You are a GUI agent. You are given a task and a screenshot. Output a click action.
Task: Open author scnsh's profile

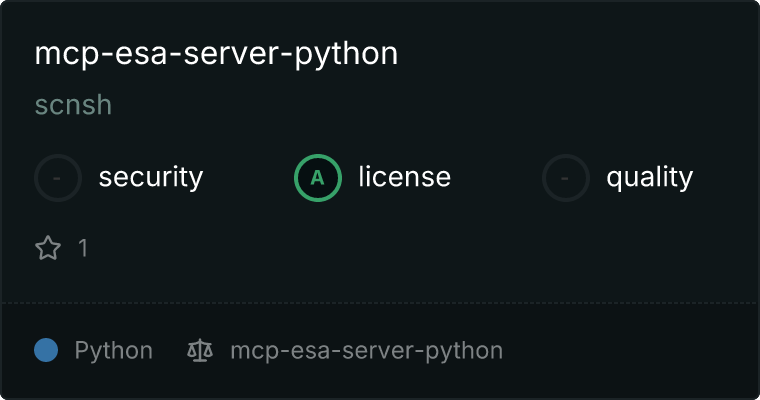[73, 105]
